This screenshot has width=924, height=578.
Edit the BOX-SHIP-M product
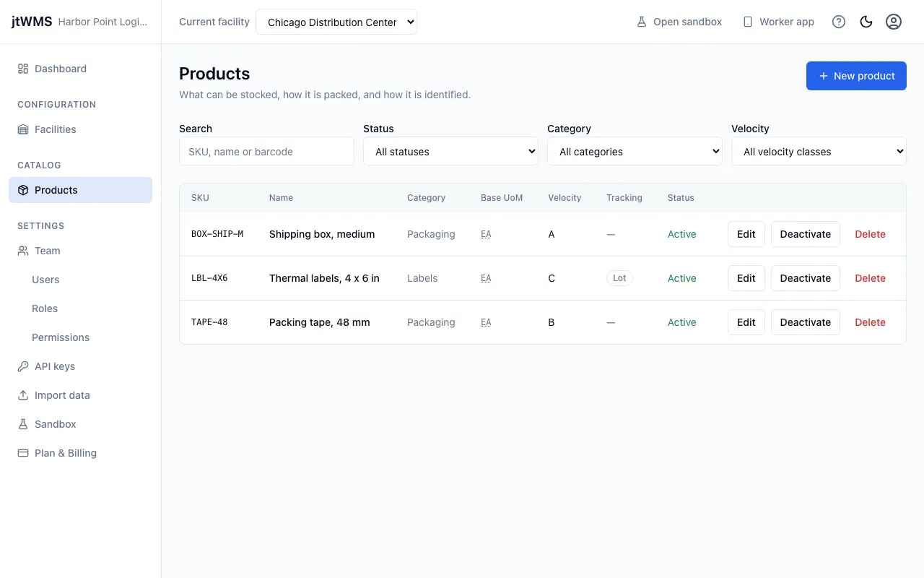coord(746,234)
